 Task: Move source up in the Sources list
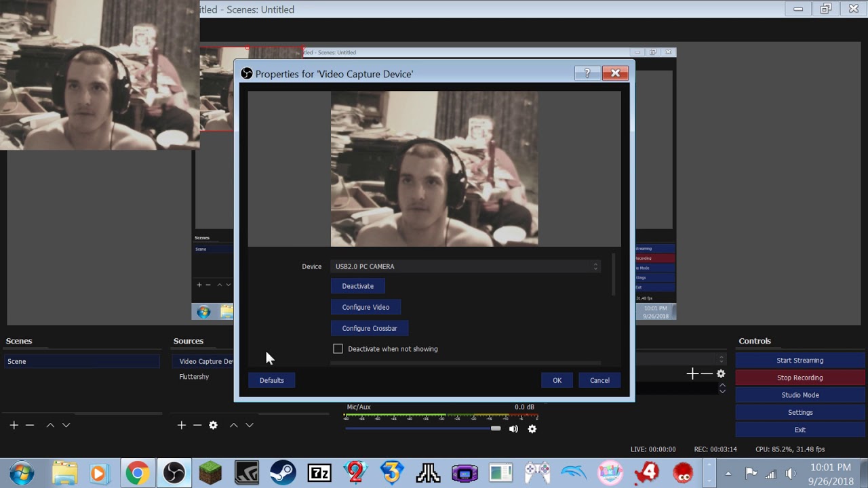pos(233,425)
